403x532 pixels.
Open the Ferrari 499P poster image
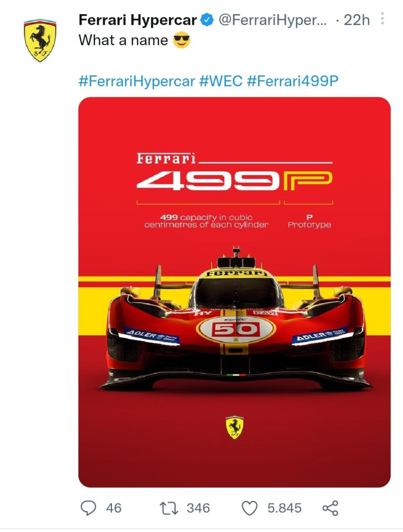pos(234,292)
